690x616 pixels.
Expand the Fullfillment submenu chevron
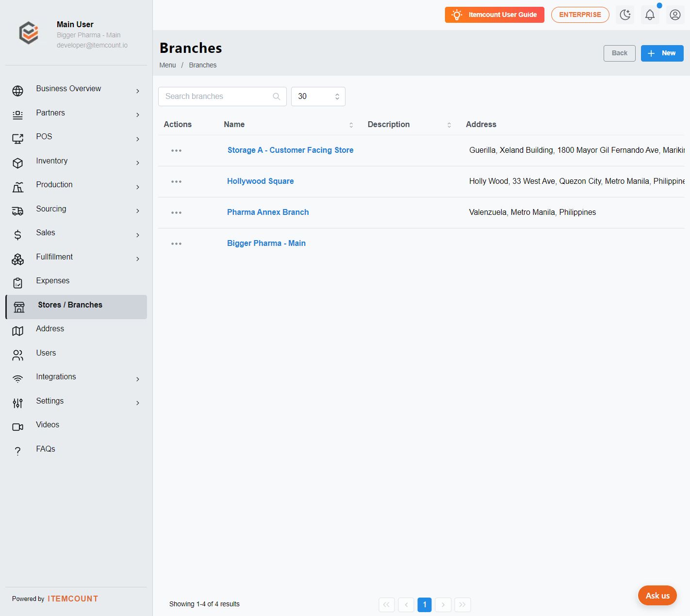pyautogui.click(x=138, y=259)
